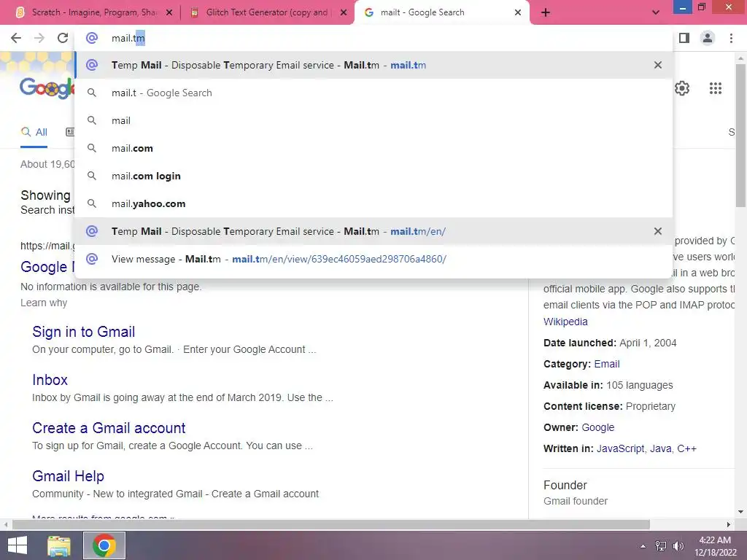This screenshot has height=560, width=747.
Task: Click the 'Java' language link
Action: 661,448
